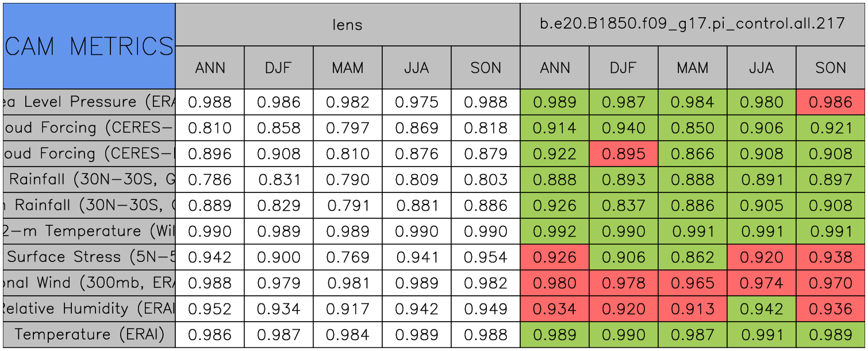Click the 0.769 MAM value under lens
The width and height of the screenshot is (868, 351).
click(x=347, y=257)
